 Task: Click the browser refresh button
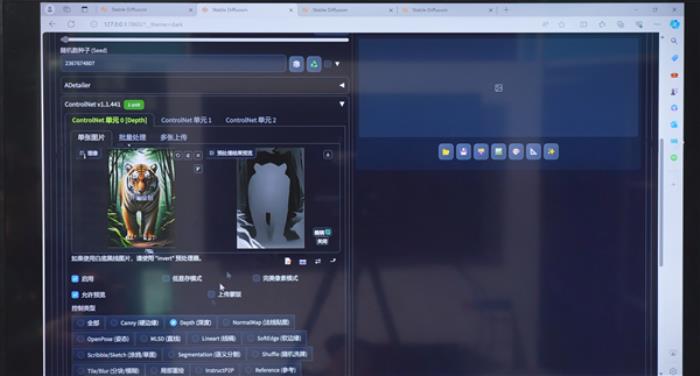[71, 24]
